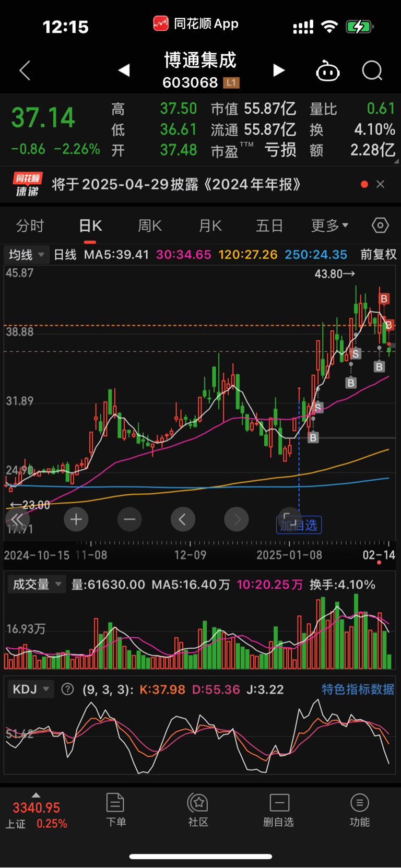
Task: Tap 加自选 add to watchlist label
Action: [x=299, y=525]
